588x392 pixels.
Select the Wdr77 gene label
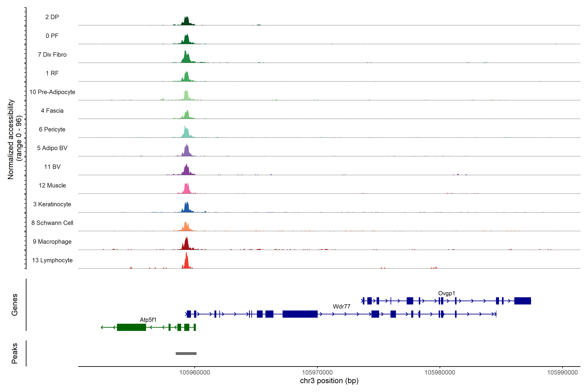pyautogui.click(x=342, y=306)
